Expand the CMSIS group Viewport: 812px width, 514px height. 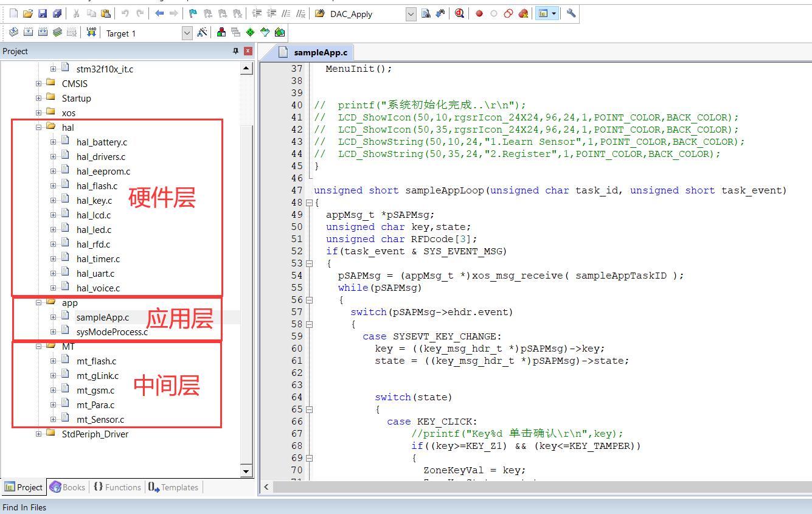[x=39, y=83]
